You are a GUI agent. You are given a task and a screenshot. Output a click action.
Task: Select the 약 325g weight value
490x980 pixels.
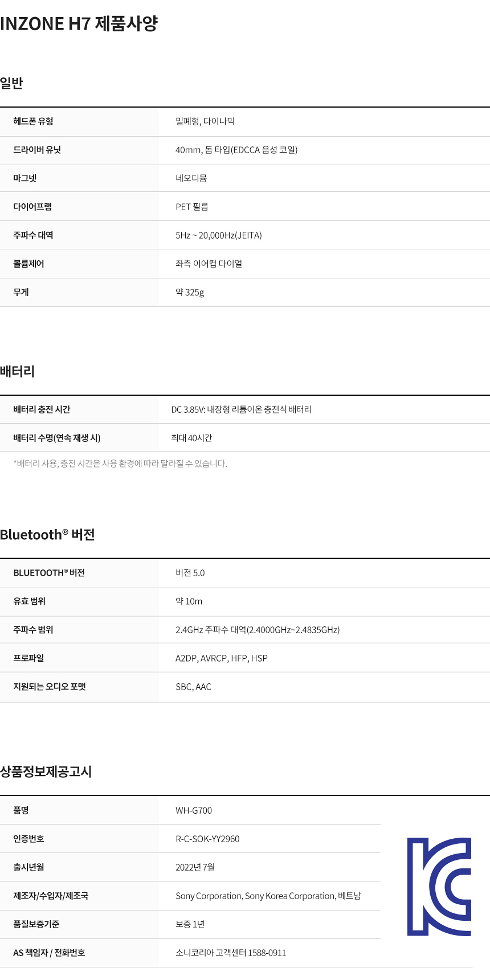(189, 292)
